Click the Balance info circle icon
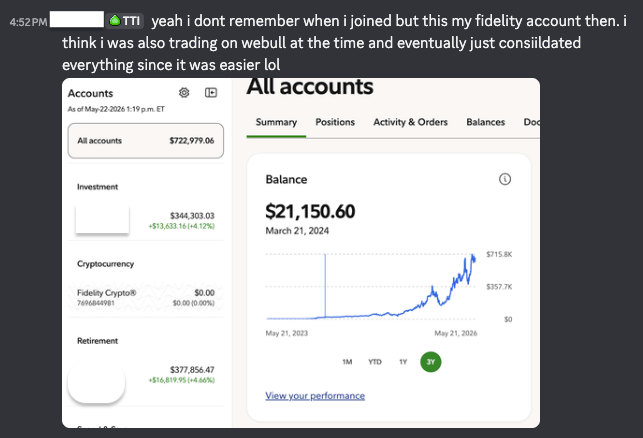The height and width of the screenshot is (438, 643). (505, 179)
